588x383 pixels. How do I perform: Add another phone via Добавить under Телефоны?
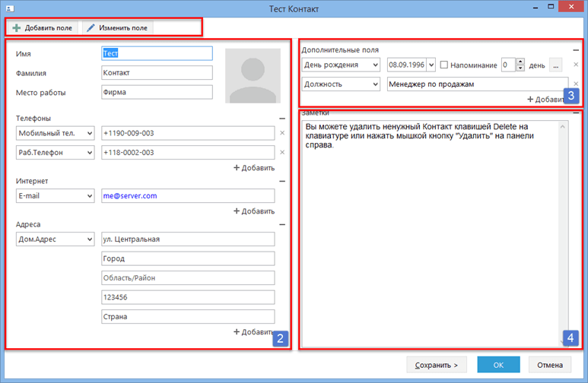[254, 168]
